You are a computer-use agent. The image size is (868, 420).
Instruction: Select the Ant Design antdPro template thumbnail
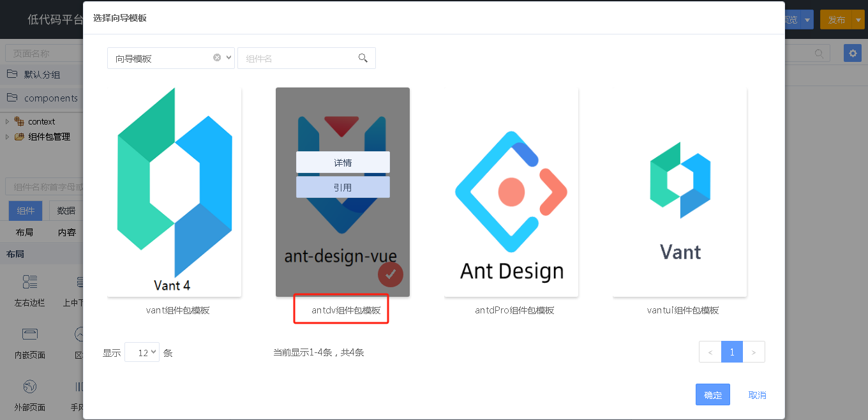511,191
